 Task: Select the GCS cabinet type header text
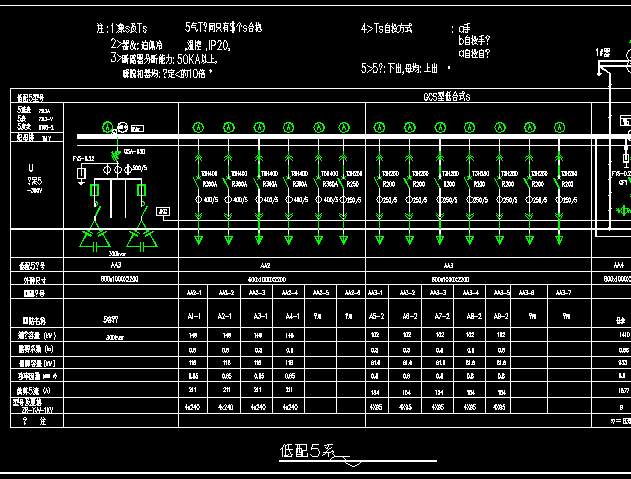point(447,97)
